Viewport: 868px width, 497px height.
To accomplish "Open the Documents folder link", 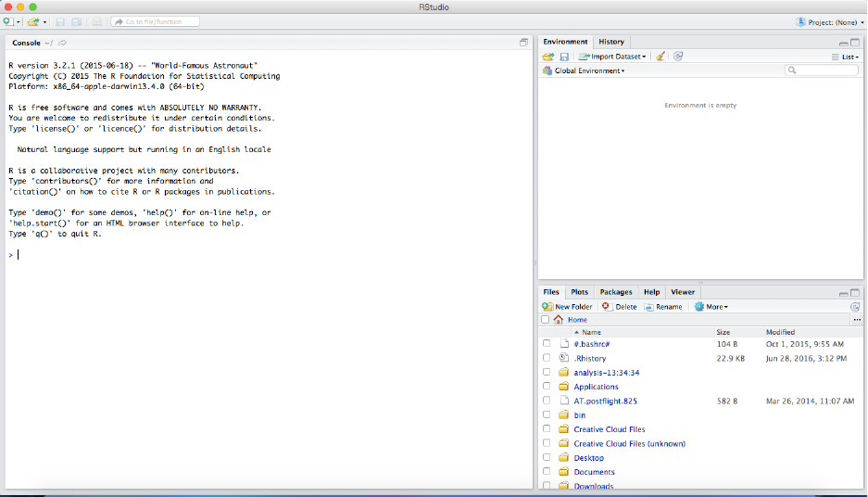I will 594,472.
